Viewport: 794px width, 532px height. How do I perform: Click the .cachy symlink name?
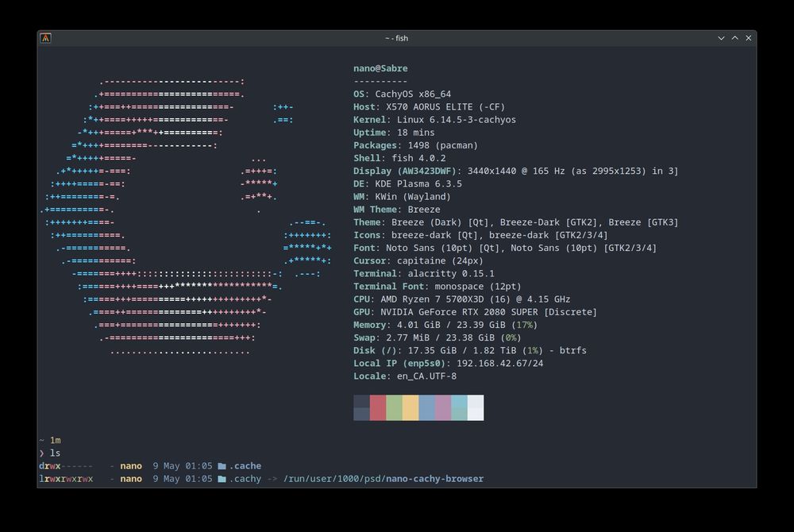coord(245,479)
